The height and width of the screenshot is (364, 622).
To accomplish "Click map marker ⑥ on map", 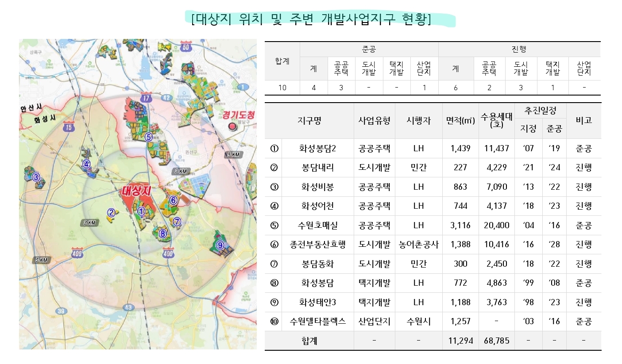I will coord(174,200).
